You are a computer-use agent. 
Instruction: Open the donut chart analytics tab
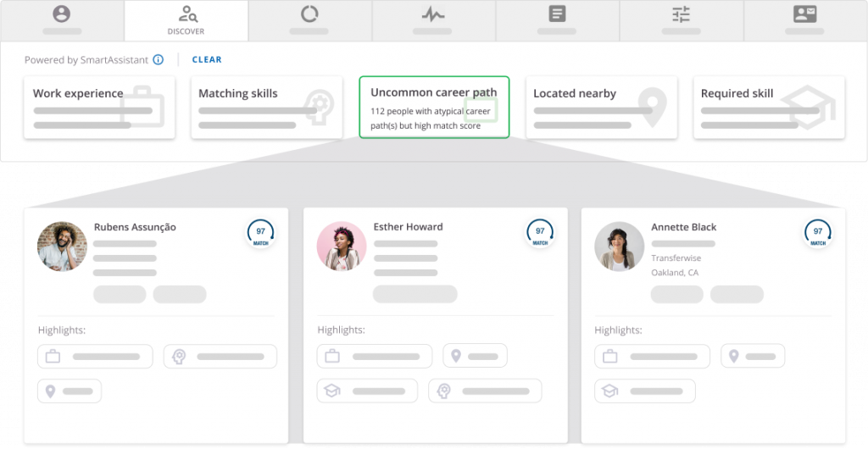point(309,20)
